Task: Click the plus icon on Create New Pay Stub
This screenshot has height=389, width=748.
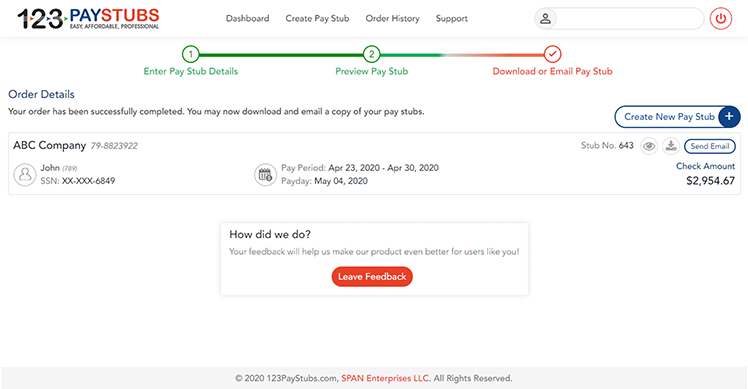Action: 729,116
